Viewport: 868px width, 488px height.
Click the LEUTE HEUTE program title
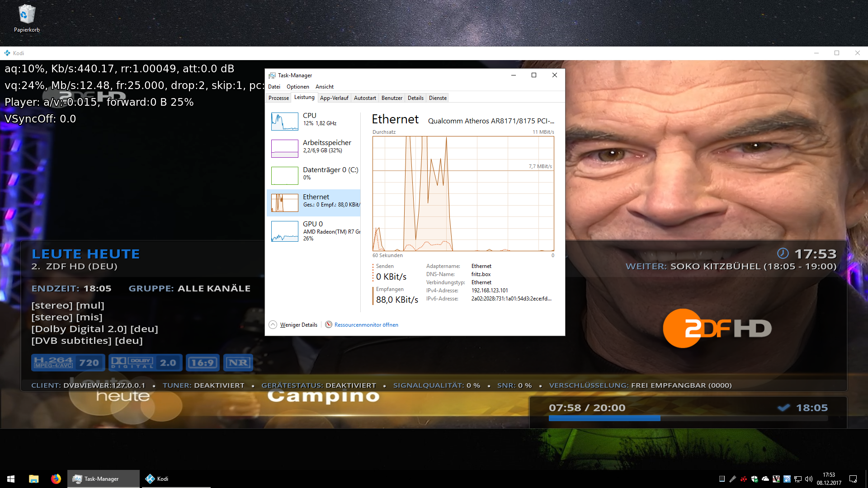pos(86,253)
